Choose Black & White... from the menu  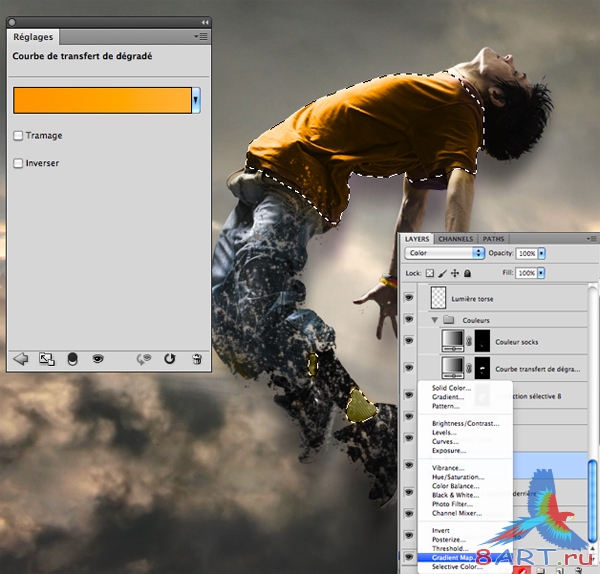(455, 495)
